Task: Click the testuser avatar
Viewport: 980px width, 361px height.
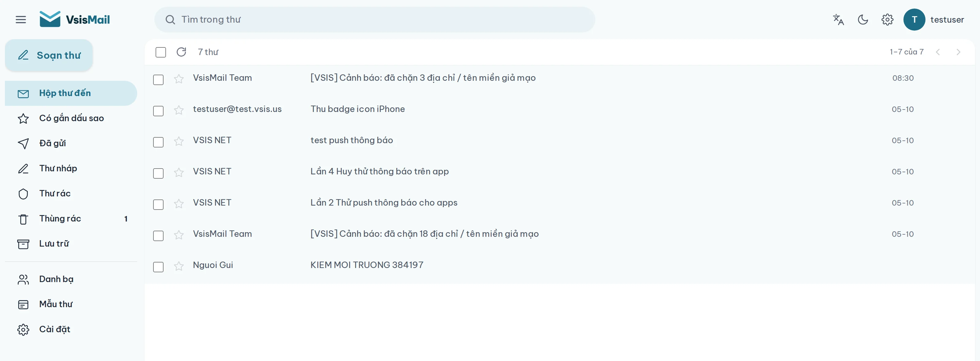Action: click(914, 19)
